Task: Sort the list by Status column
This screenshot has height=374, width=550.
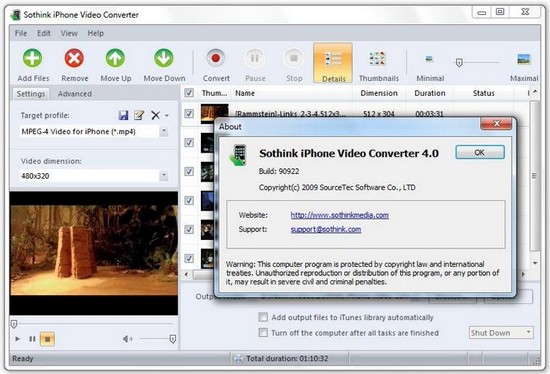Action: click(x=483, y=93)
